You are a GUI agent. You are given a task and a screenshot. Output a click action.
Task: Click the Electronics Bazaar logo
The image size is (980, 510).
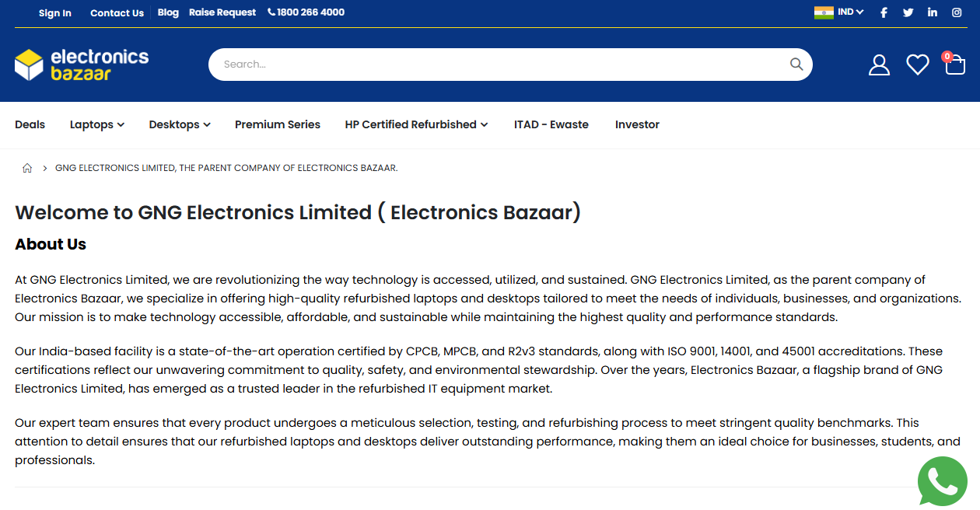82,65
